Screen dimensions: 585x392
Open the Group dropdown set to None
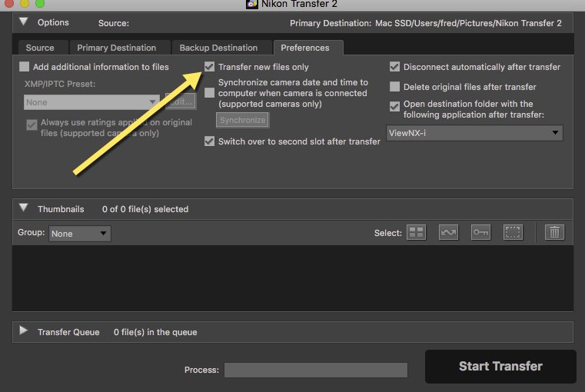click(x=80, y=234)
